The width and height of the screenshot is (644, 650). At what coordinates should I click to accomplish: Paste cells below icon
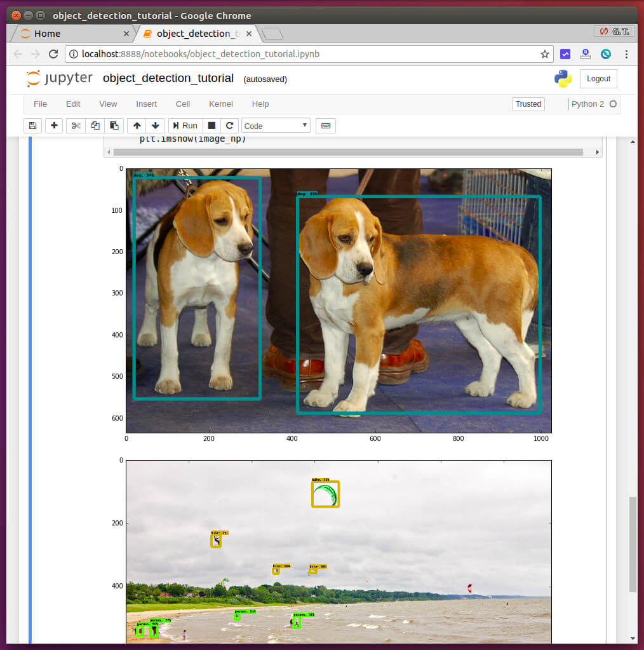coord(114,126)
